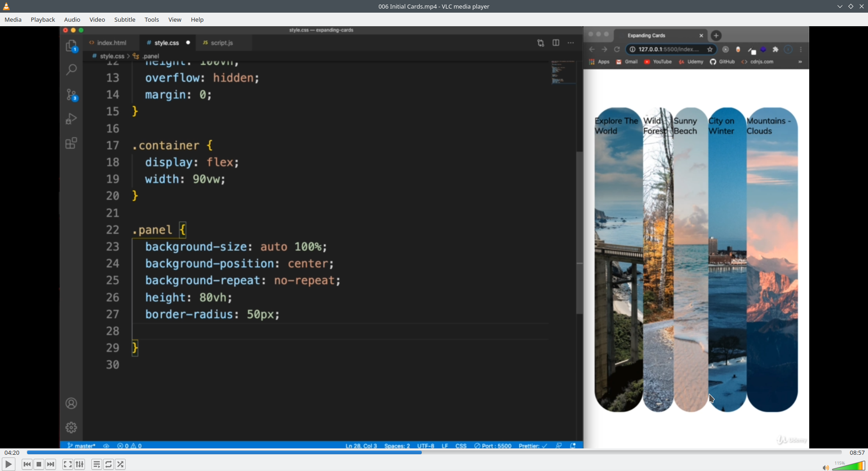Screen dimensions: 868x471
Task: Stop playback in VLC
Action: (x=39, y=464)
